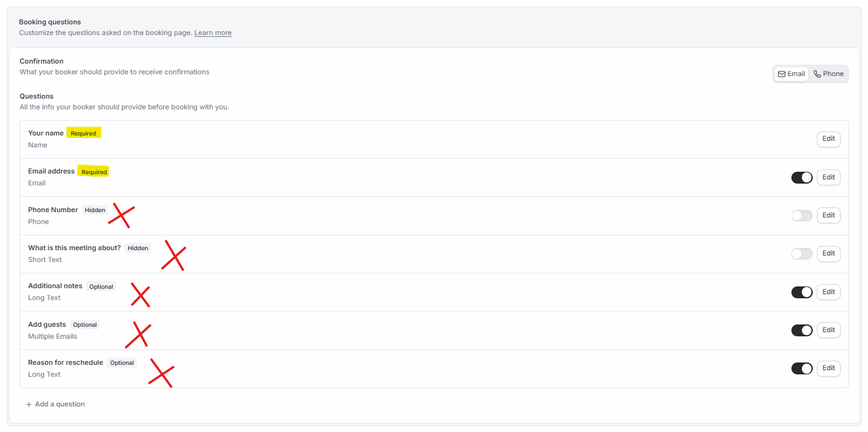The height and width of the screenshot is (432, 868).
Task: Edit the Reason for reschedule question
Action: point(828,368)
